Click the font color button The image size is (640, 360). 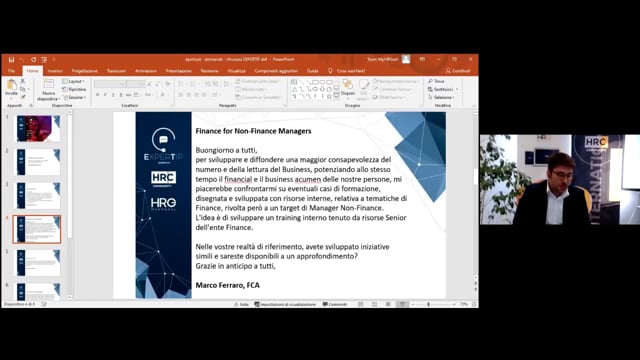tap(162, 95)
